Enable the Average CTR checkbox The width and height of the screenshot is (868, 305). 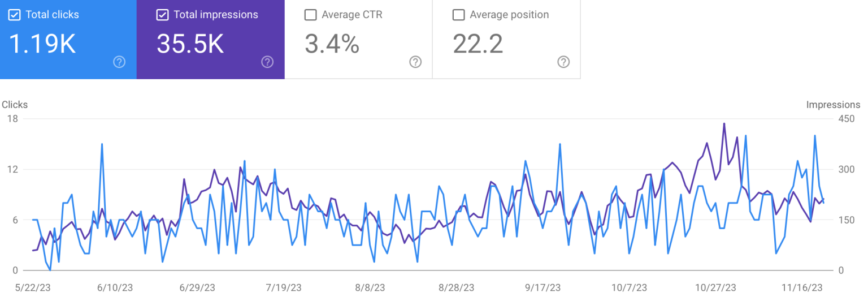pos(310,15)
